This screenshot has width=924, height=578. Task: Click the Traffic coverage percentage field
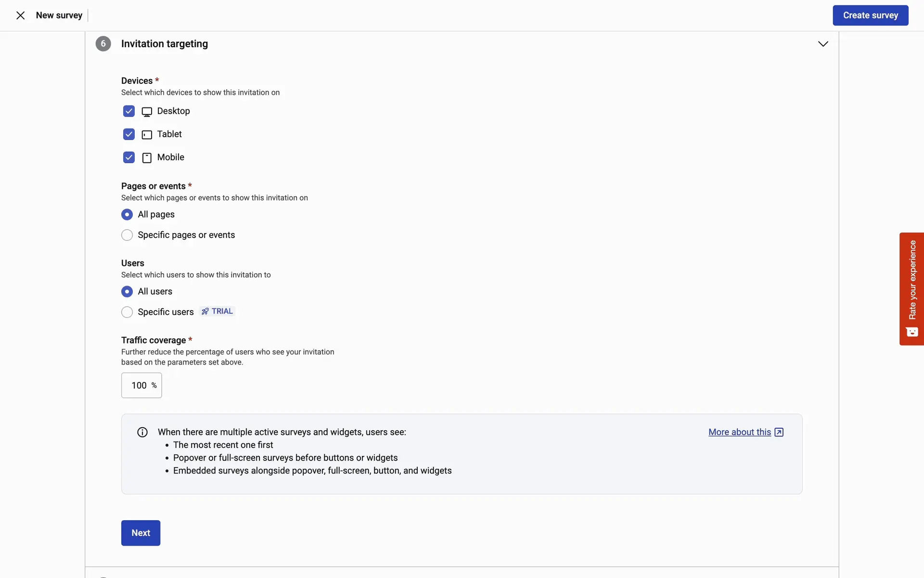(139, 385)
